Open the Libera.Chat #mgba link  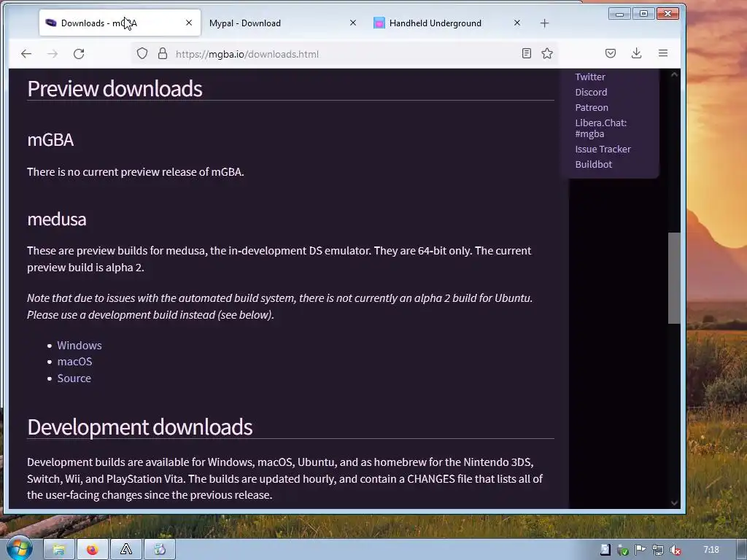pyautogui.click(x=601, y=128)
